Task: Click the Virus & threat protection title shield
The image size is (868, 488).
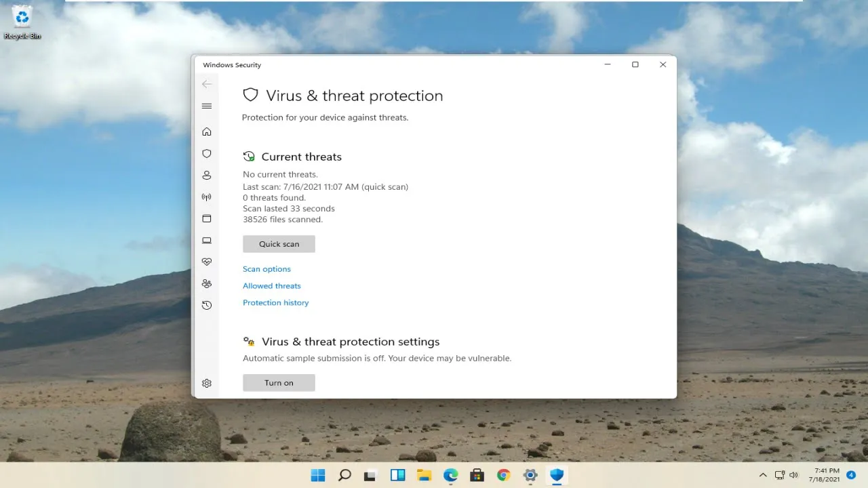Action: [x=251, y=95]
